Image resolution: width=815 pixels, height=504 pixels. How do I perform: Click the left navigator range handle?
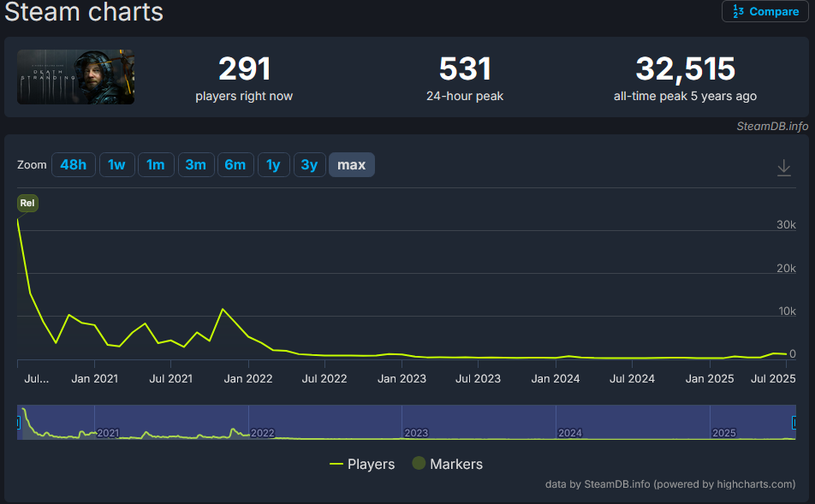pos(18,423)
